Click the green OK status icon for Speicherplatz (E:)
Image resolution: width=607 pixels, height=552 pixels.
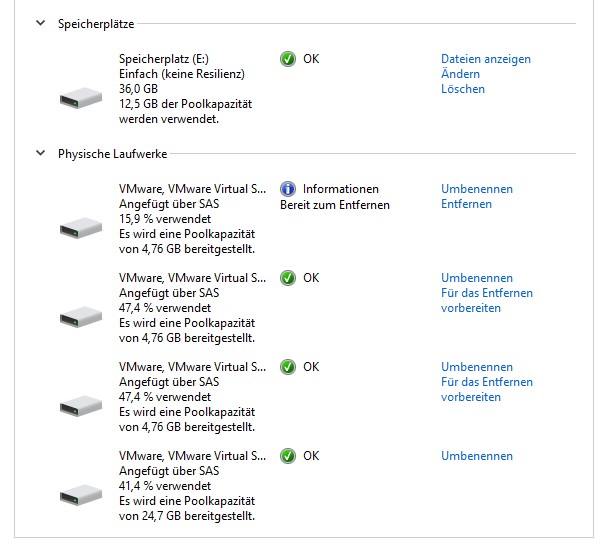(288, 59)
